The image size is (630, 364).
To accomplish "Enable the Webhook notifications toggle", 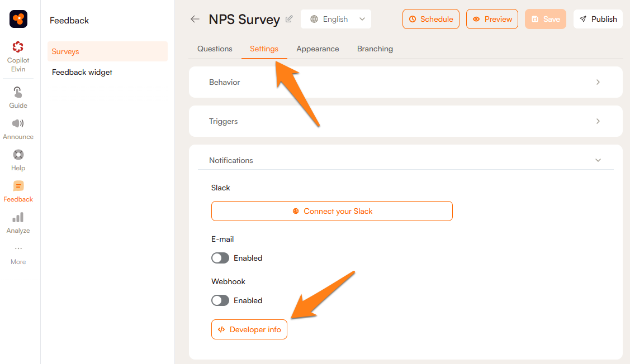I will pos(220,300).
